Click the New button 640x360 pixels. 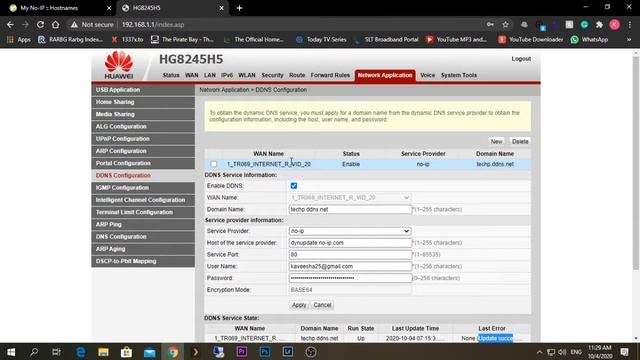click(x=496, y=142)
